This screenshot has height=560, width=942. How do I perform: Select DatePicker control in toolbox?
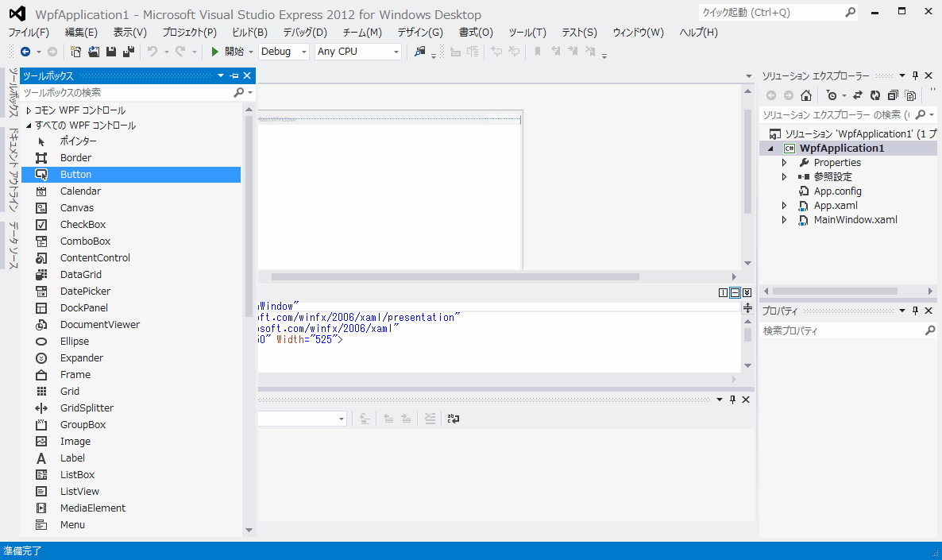point(131,292)
